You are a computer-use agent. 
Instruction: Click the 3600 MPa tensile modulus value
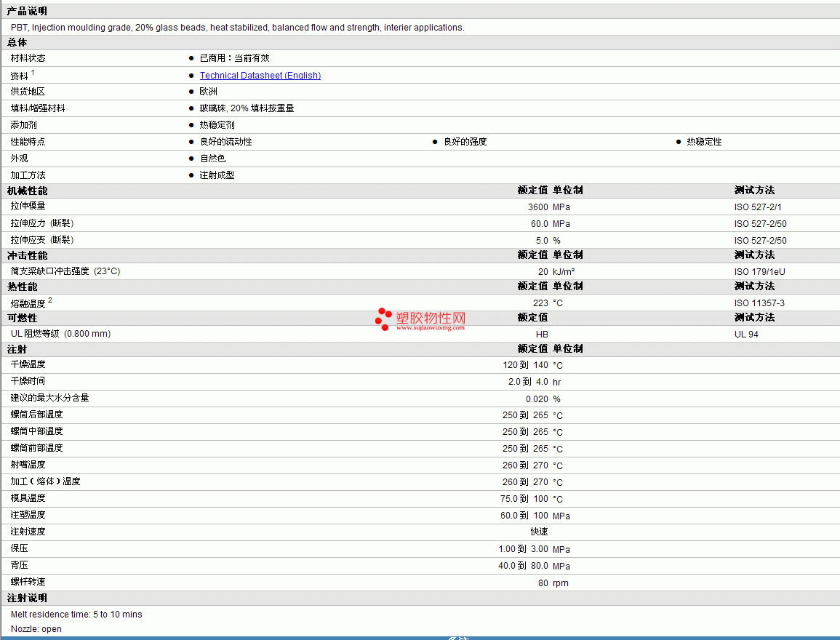pyautogui.click(x=548, y=207)
